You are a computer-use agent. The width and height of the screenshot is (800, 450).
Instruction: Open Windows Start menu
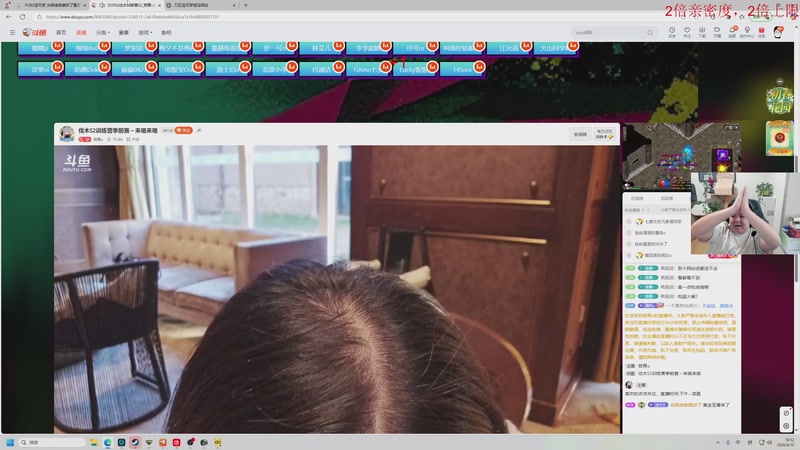tap(10, 442)
